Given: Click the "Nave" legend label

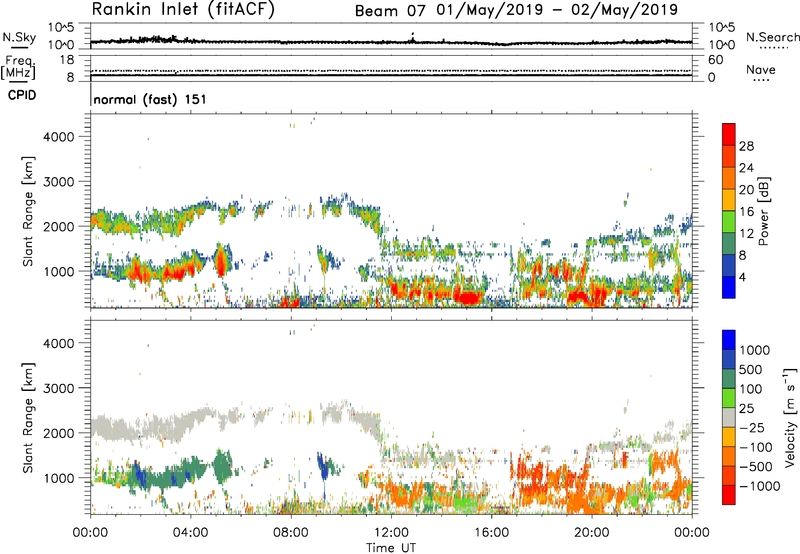Looking at the screenshot, I should pos(761,70).
